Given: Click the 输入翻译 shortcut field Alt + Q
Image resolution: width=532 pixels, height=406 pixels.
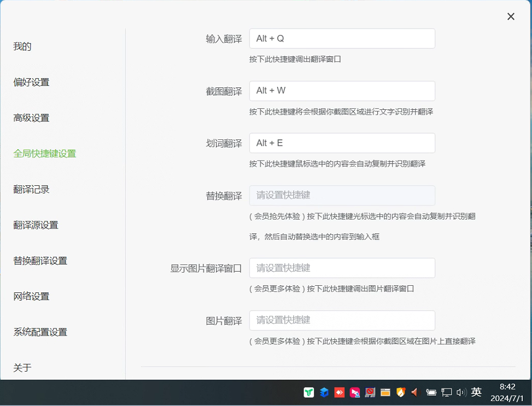Looking at the screenshot, I should point(342,39).
